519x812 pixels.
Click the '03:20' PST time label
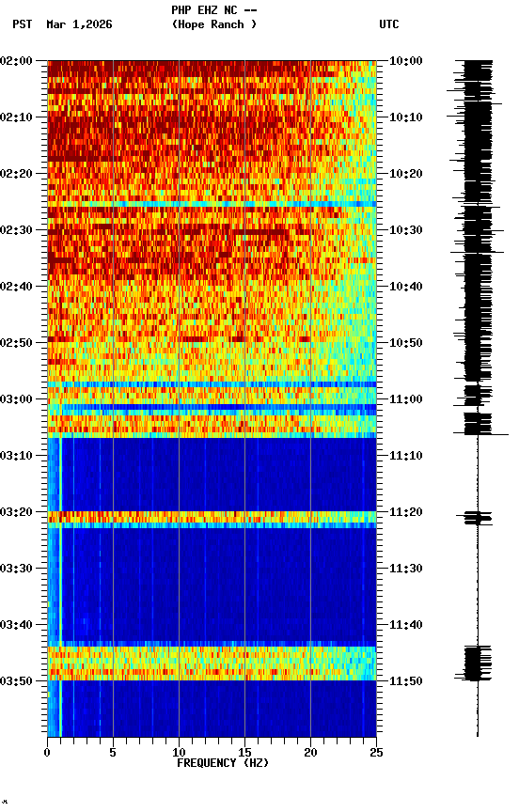(16, 512)
